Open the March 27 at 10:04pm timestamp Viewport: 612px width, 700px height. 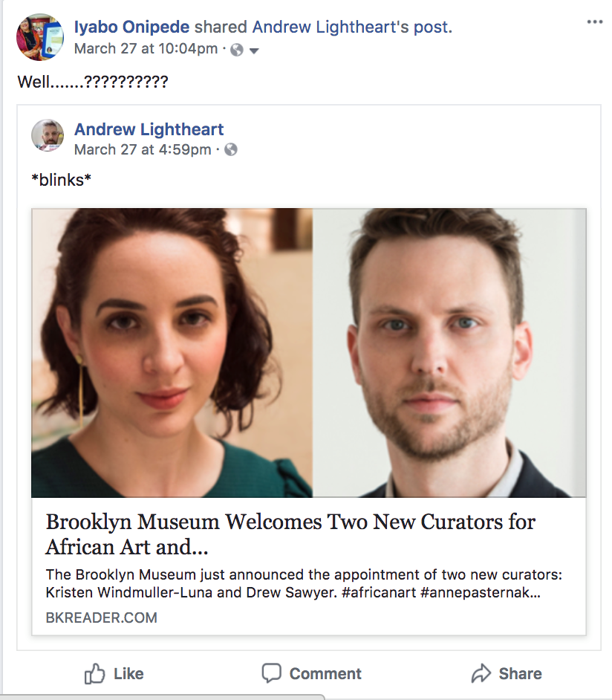coord(146,48)
